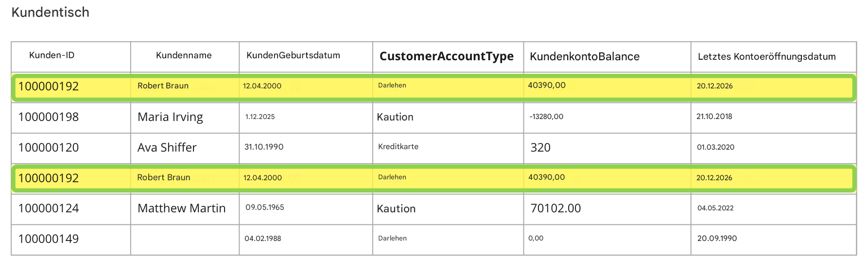
Task: Select the customer ID 100000124 cell
Action: pyautogui.click(x=71, y=209)
